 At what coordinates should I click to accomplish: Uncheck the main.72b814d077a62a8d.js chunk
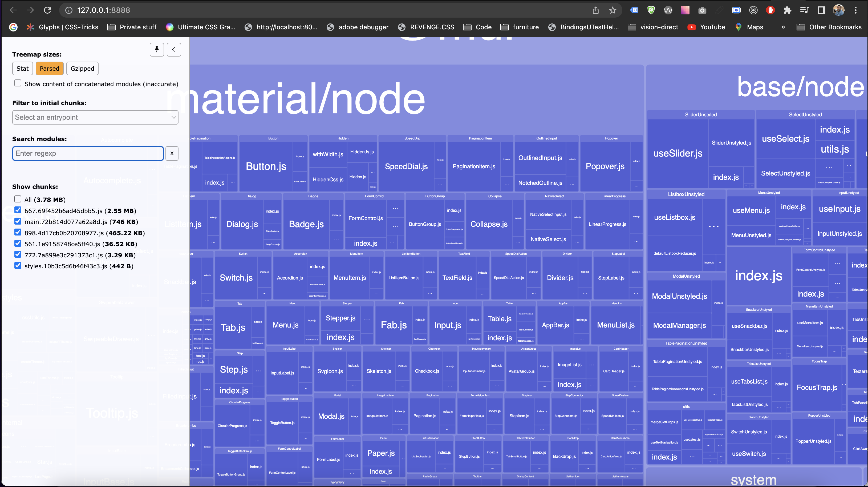[x=18, y=221]
